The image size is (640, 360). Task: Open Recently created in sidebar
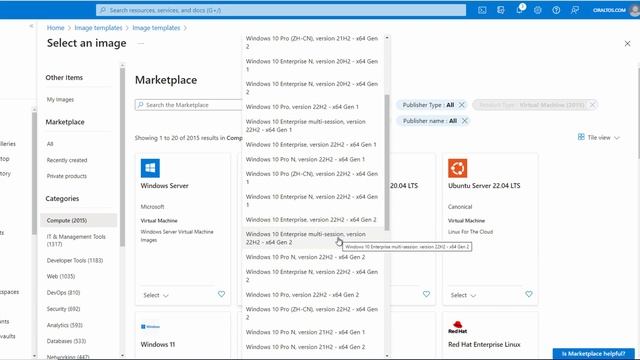coord(67,160)
